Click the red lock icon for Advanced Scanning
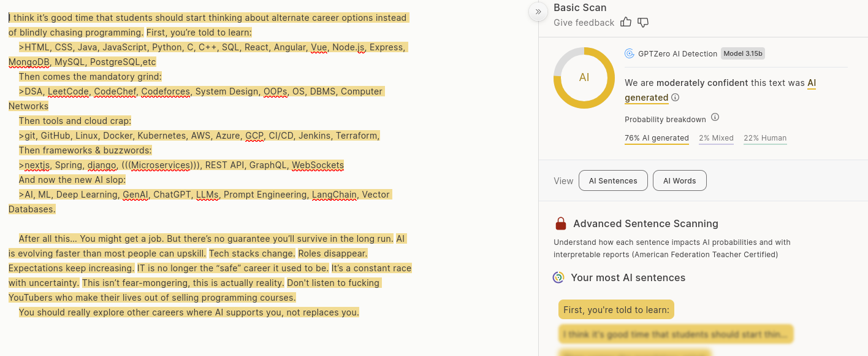The image size is (868, 356). point(560,223)
